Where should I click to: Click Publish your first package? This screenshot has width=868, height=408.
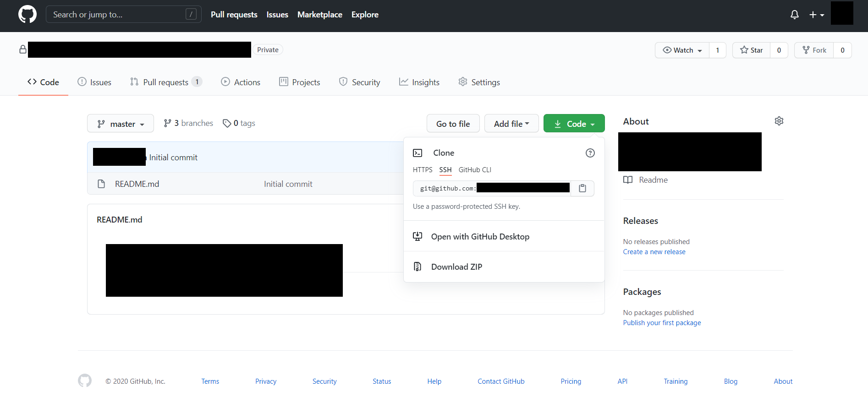(x=662, y=323)
